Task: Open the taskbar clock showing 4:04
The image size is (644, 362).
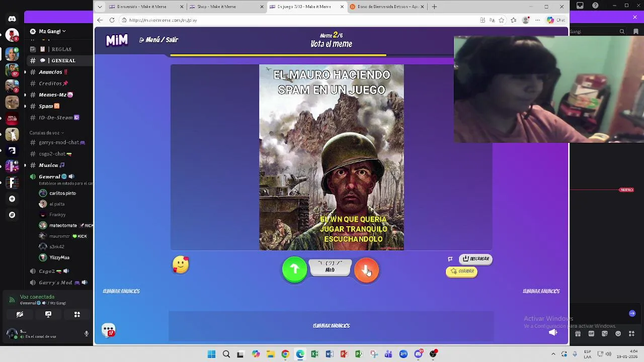Action: [x=626, y=354]
